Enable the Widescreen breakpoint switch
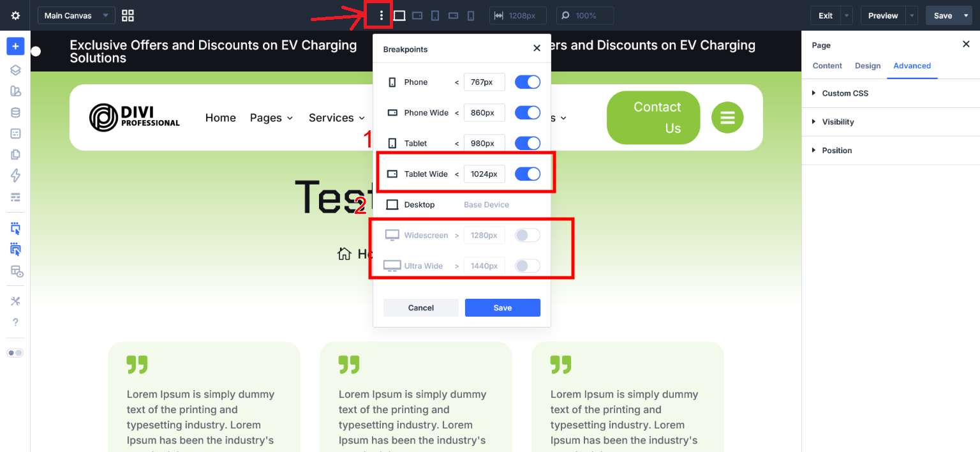 528,235
